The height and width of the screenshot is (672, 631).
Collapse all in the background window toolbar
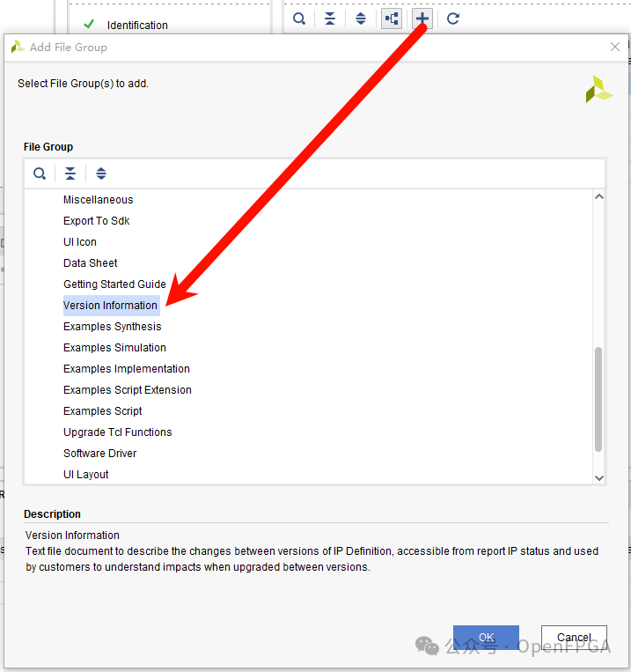point(330,18)
